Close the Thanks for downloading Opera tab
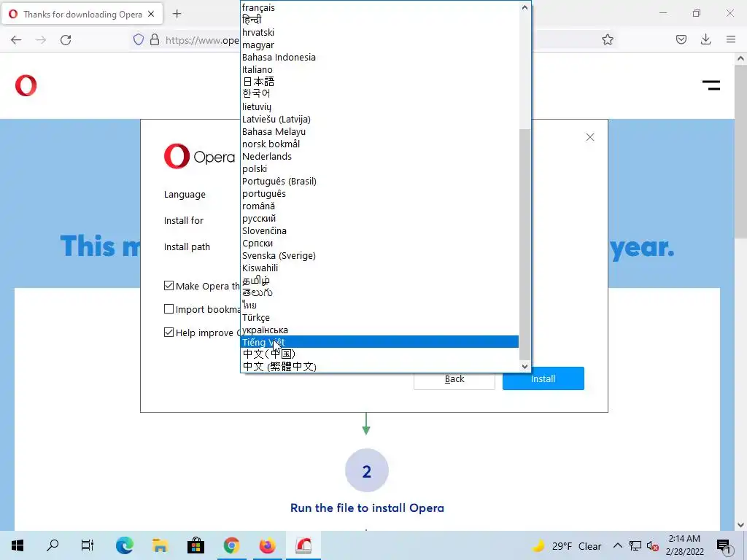Image resolution: width=747 pixels, height=560 pixels. tap(151, 14)
